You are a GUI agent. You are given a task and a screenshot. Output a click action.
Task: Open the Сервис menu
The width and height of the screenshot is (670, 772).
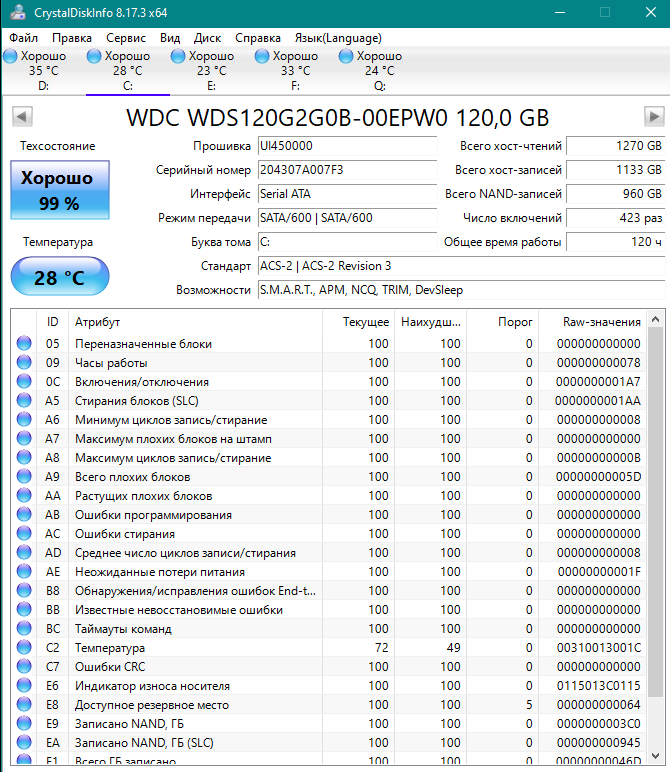(126, 38)
